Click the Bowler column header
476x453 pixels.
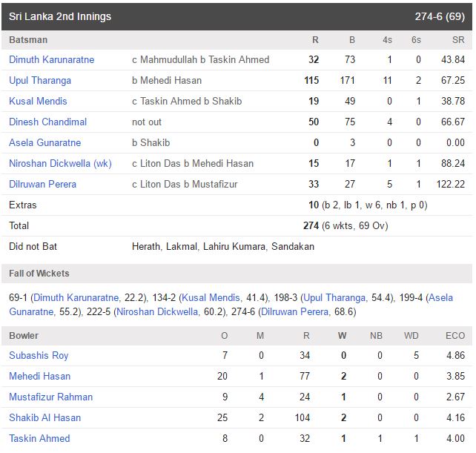(x=24, y=336)
